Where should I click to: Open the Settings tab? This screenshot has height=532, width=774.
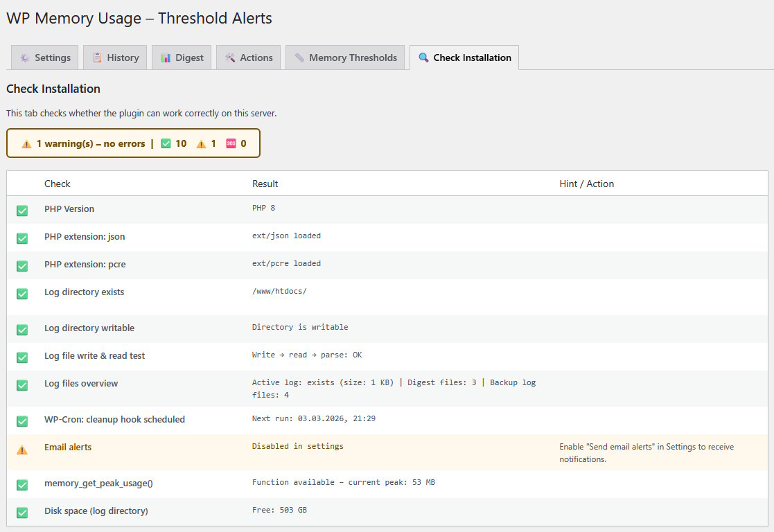pos(44,57)
